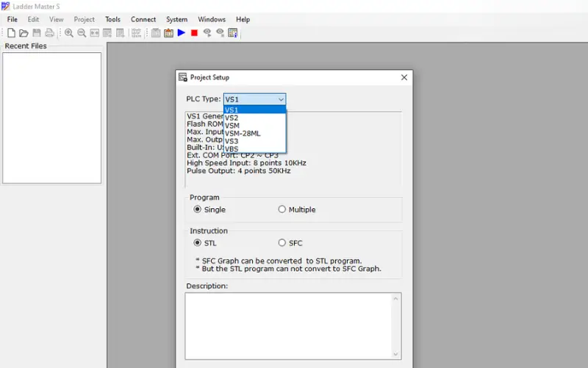The width and height of the screenshot is (588, 368).
Task: Click the instruction list view icon left of the dotted grid icon
Action: [120, 33]
